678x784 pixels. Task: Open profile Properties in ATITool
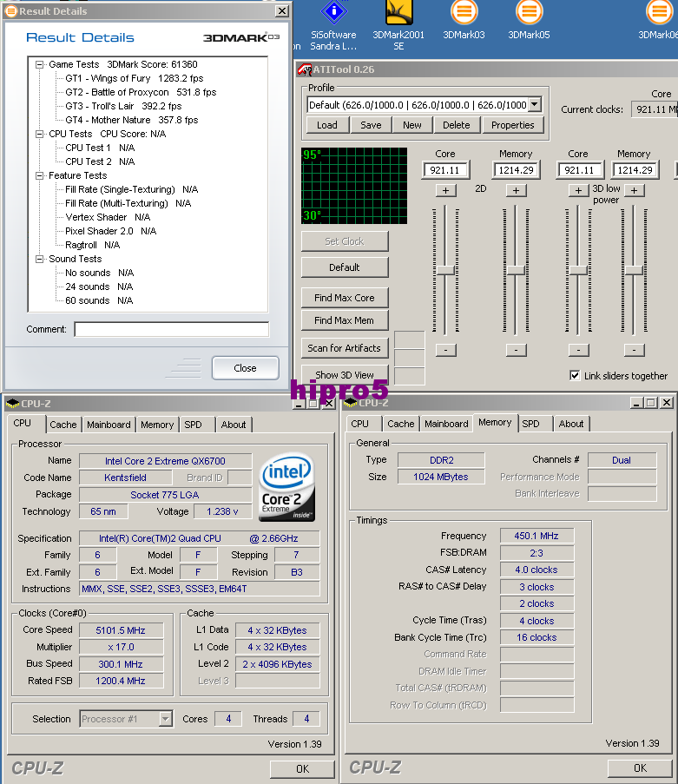(x=513, y=125)
